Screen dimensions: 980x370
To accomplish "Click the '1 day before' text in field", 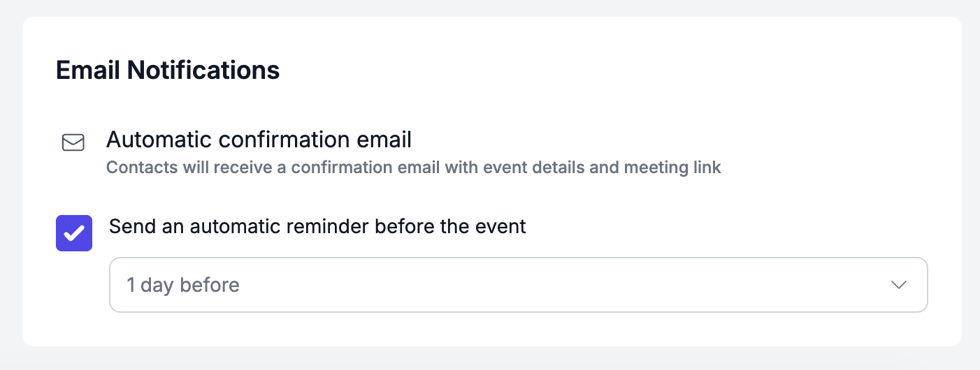I will click(x=183, y=285).
